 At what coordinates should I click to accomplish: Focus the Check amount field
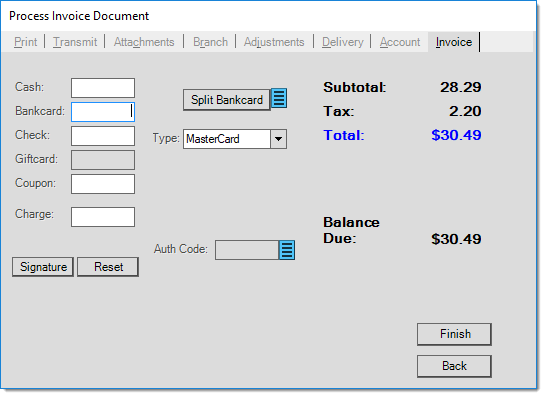point(103,136)
